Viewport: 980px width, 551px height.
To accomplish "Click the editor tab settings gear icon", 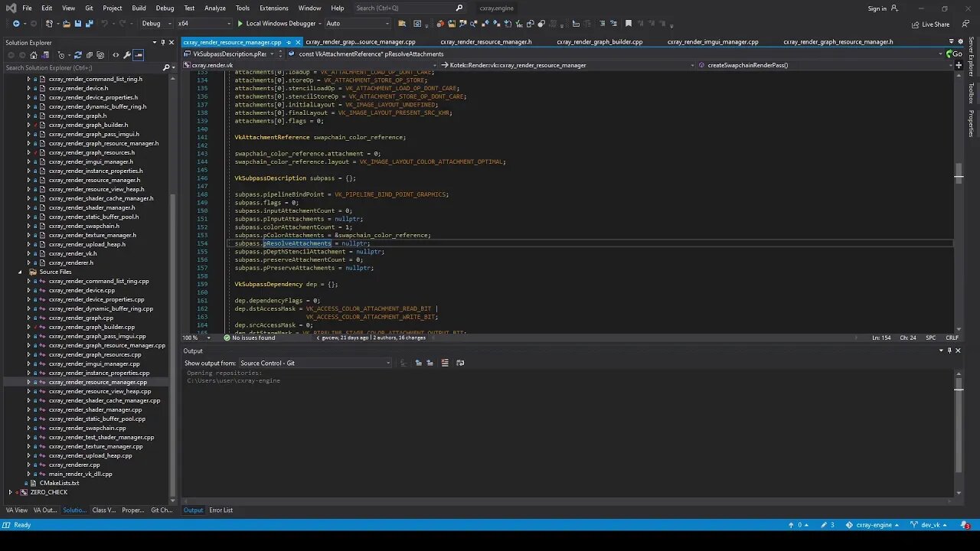I will 959,42.
